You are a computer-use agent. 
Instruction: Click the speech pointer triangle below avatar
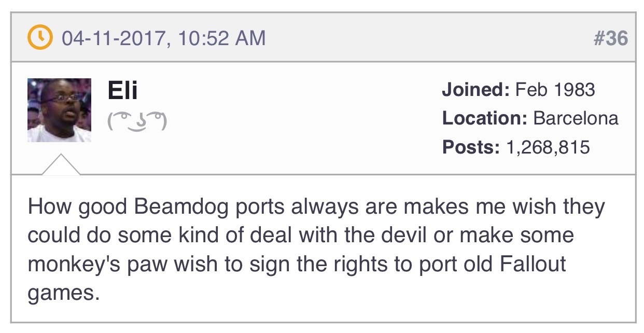61,164
